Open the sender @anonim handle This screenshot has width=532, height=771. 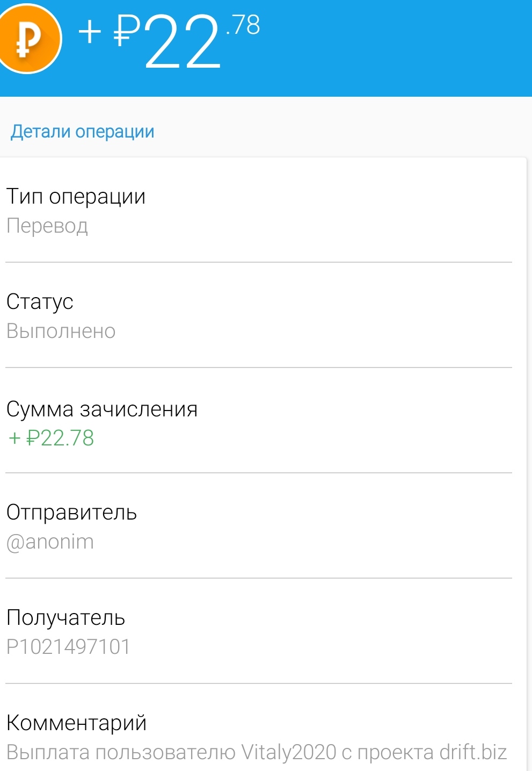(50, 542)
